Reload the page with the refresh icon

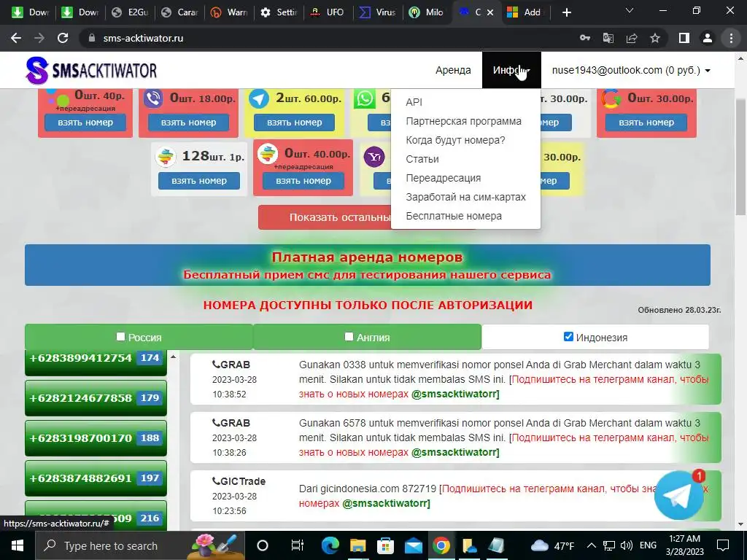tap(63, 38)
